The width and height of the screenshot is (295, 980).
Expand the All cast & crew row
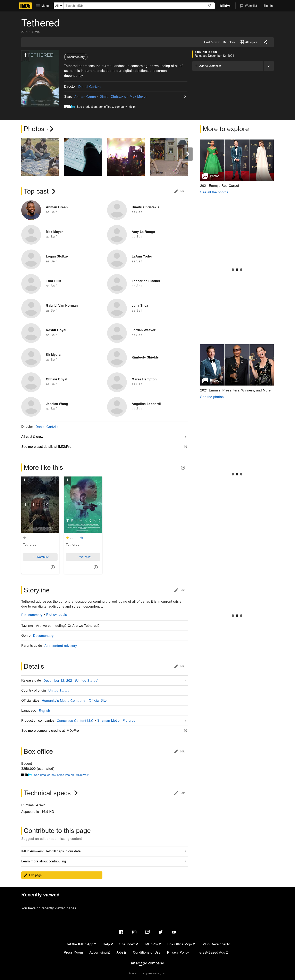tap(104, 437)
